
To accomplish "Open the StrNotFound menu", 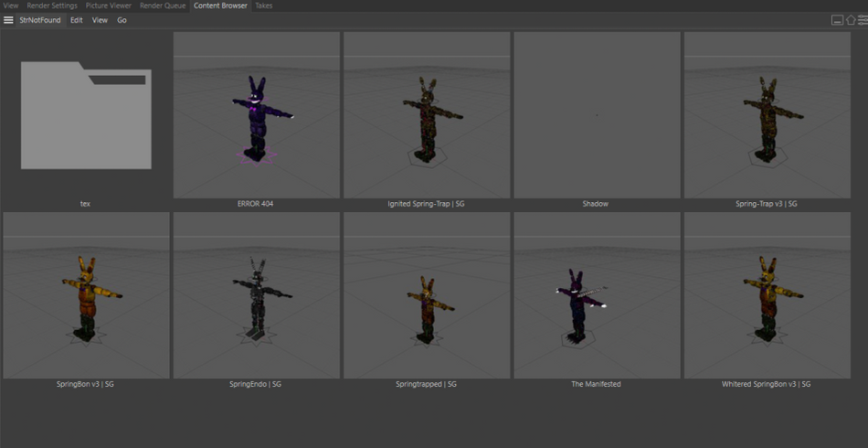I will coord(40,20).
